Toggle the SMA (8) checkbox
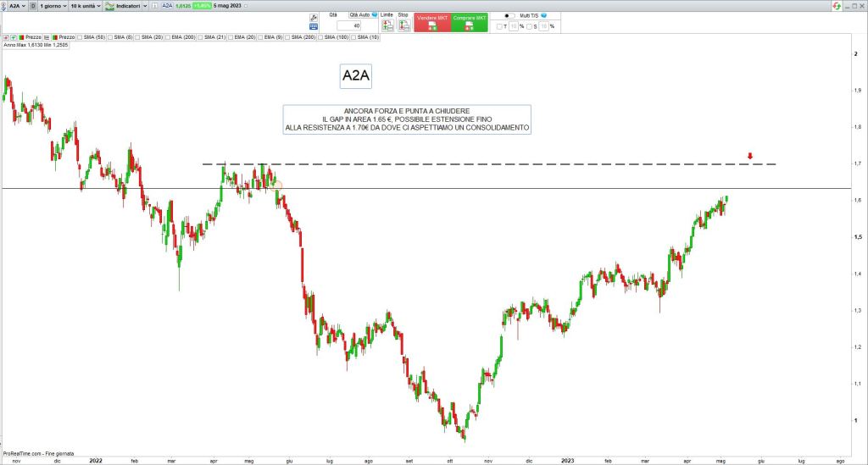Image resolution: width=868 pixels, height=465 pixels. [x=110, y=37]
